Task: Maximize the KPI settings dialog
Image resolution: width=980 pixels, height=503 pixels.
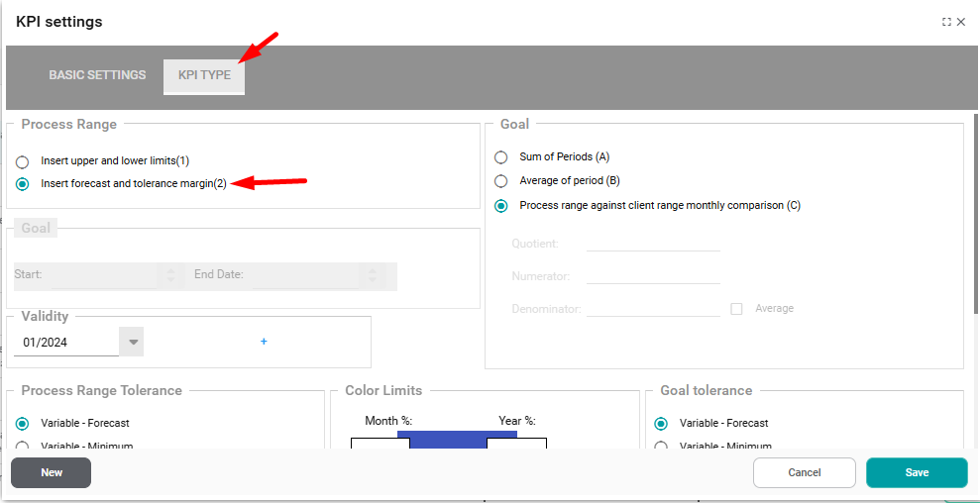Action: tap(946, 22)
